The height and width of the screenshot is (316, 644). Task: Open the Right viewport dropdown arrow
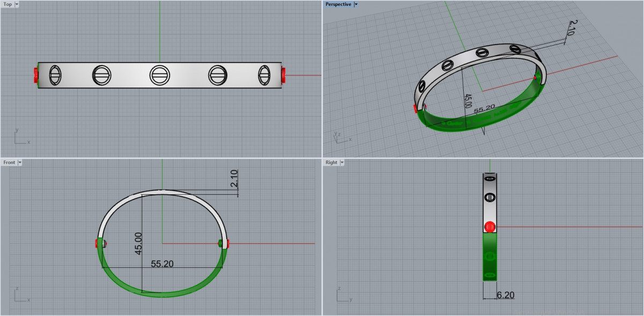point(341,162)
